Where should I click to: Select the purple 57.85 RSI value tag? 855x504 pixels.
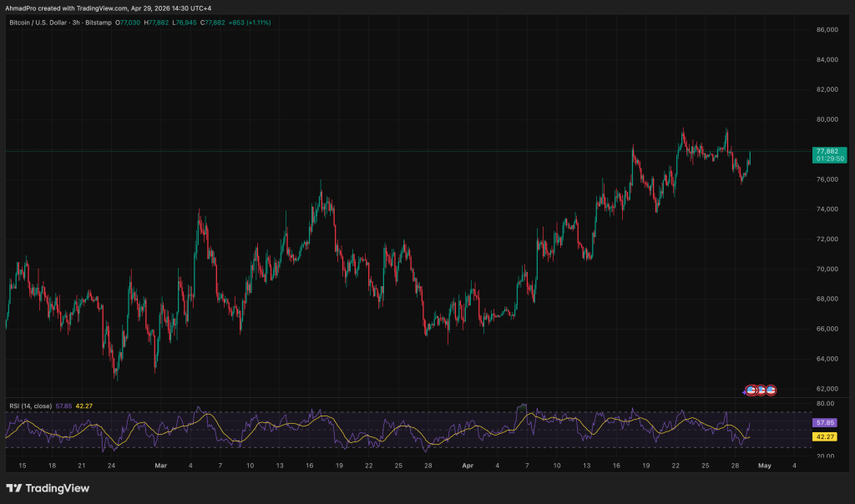825,423
